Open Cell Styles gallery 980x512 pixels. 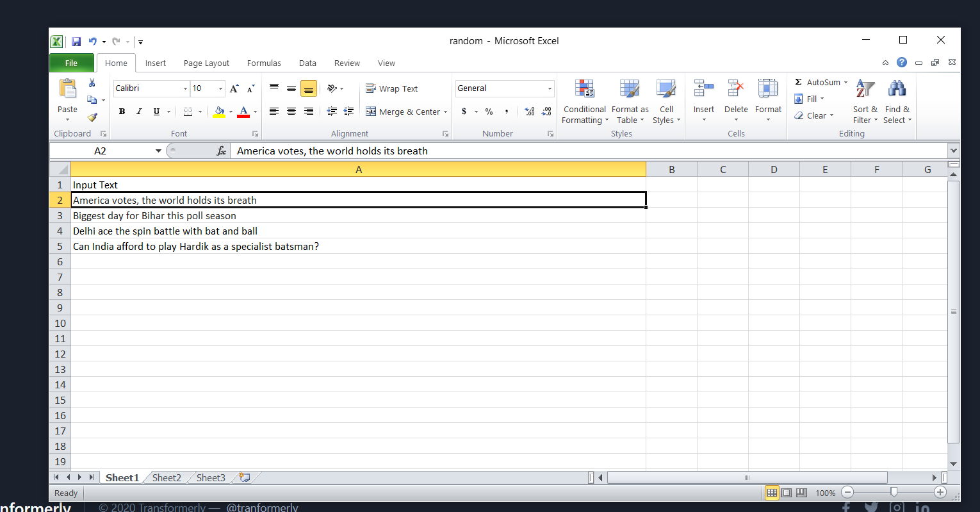click(666, 101)
